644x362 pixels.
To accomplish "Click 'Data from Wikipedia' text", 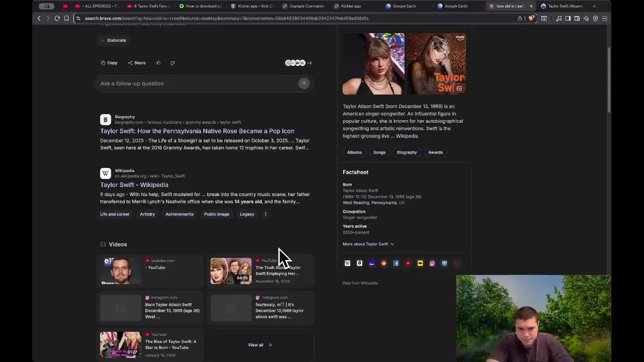I will pyautogui.click(x=360, y=283).
